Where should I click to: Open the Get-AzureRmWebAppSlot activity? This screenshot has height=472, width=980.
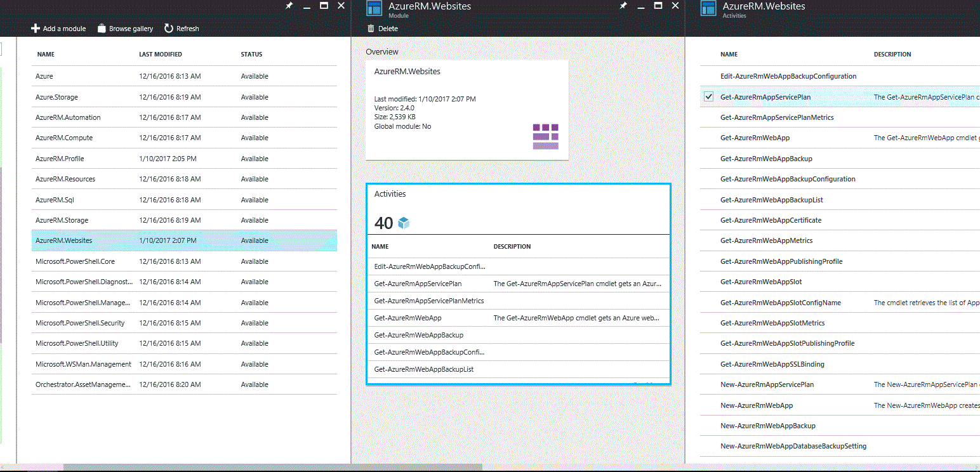click(x=761, y=282)
